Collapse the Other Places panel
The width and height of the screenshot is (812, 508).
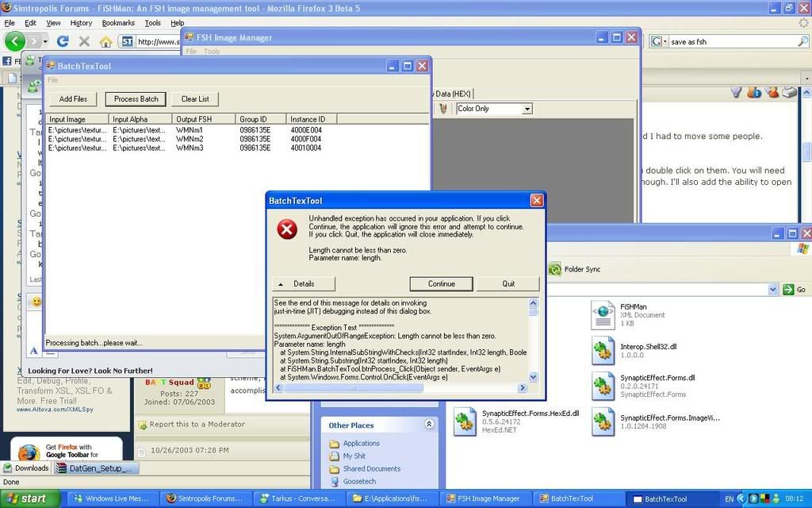point(429,425)
